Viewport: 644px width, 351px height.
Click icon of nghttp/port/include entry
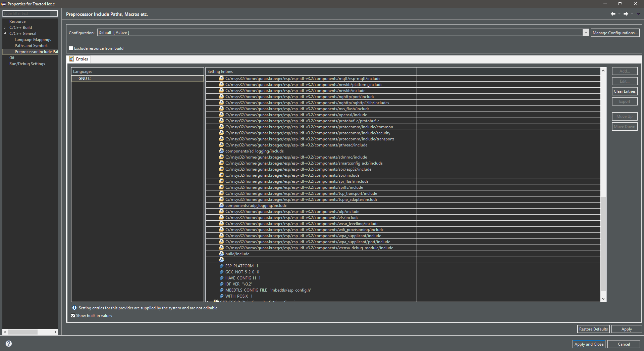(221, 96)
